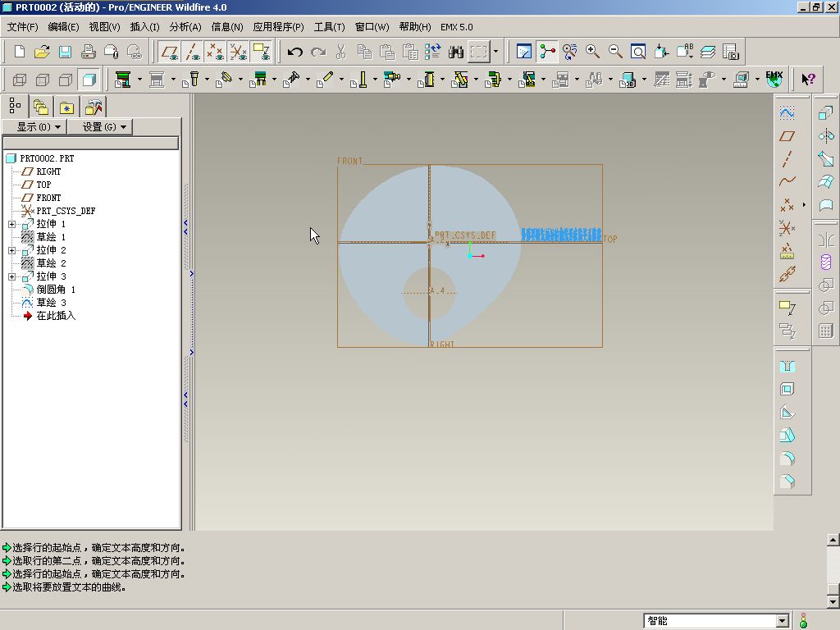Select the Extrude tool
Viewport: 840px width, 630px height.
[825, 113]
